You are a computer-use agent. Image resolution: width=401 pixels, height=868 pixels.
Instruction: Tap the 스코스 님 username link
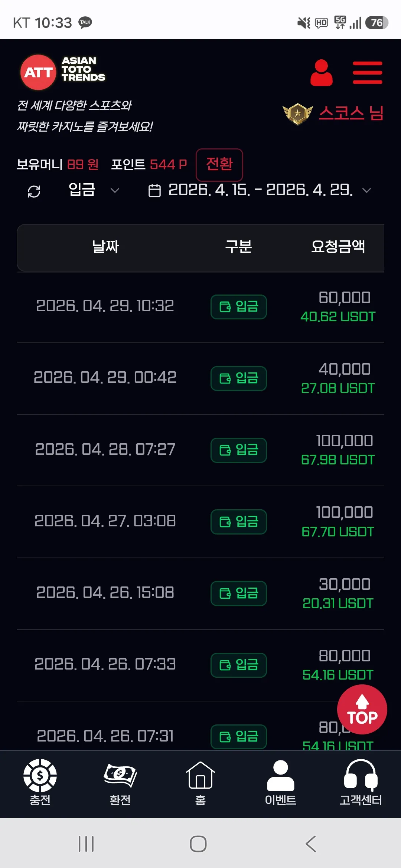pyautogui.click(x=351, y=113)
